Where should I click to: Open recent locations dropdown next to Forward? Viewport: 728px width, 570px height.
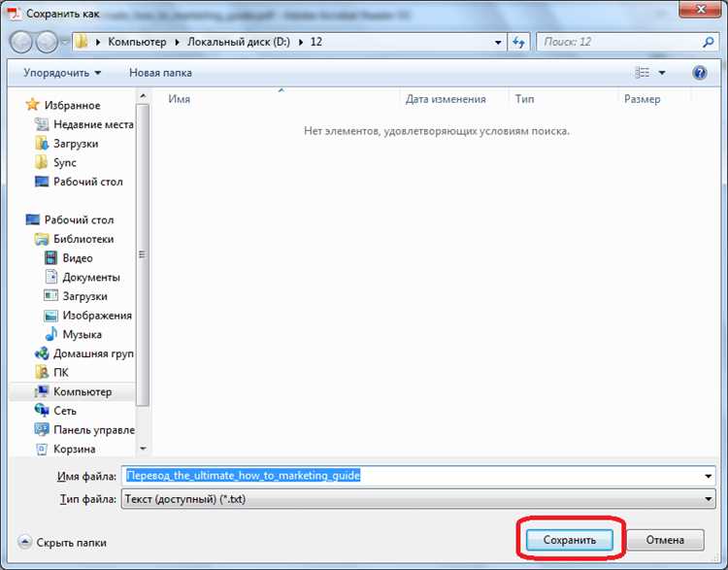[64, 43]
